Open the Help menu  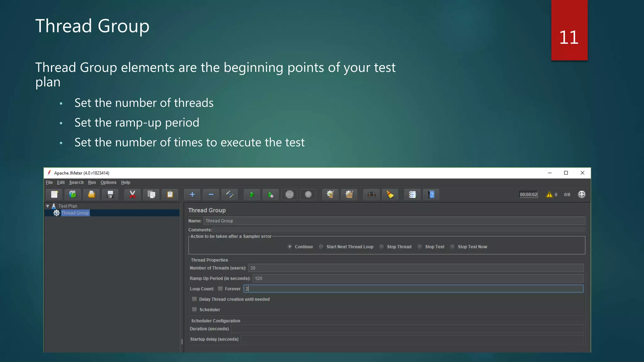point(125,182)
